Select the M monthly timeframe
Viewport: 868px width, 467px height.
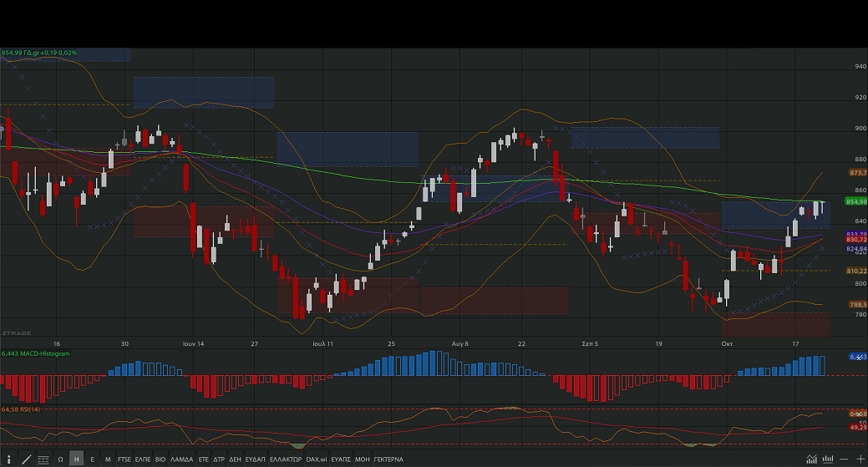point(108,459)
